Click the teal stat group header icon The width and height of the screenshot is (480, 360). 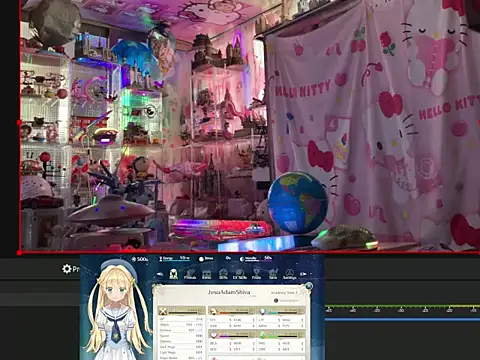(x=262, y=311)
